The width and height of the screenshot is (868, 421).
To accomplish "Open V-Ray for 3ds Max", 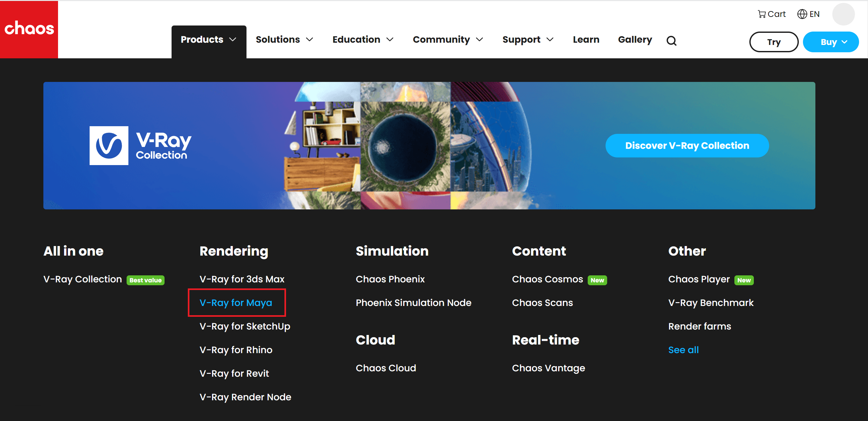I will pos(242,279).
